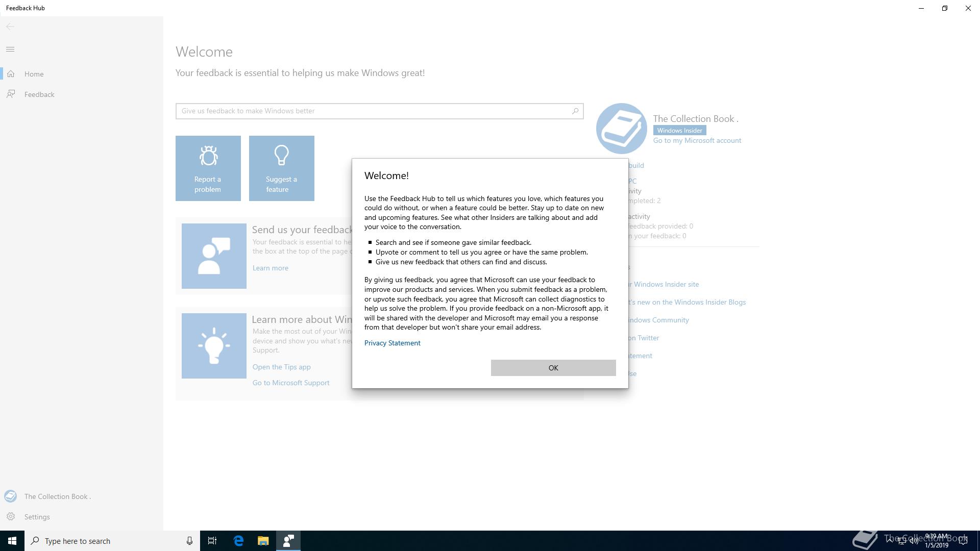Launch Microsoft Edge from the taskbar
The image size is (980, 551).
pos(238,541)
